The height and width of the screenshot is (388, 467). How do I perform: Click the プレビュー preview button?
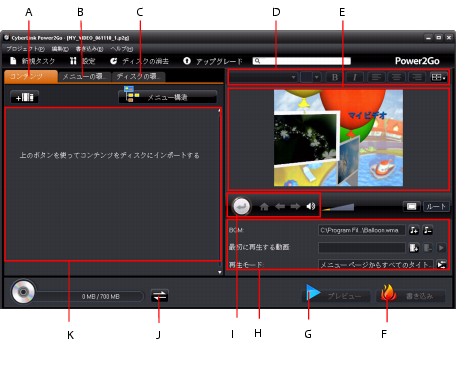[336, 295]
